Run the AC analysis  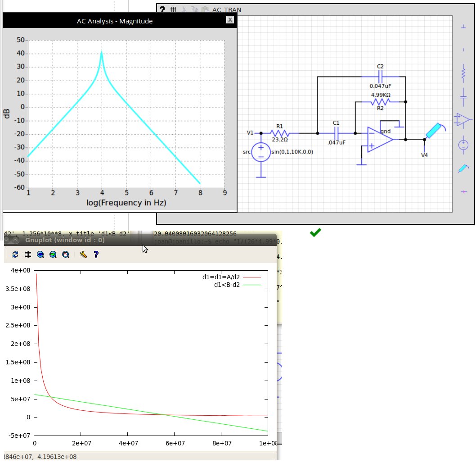pos(217,10)
